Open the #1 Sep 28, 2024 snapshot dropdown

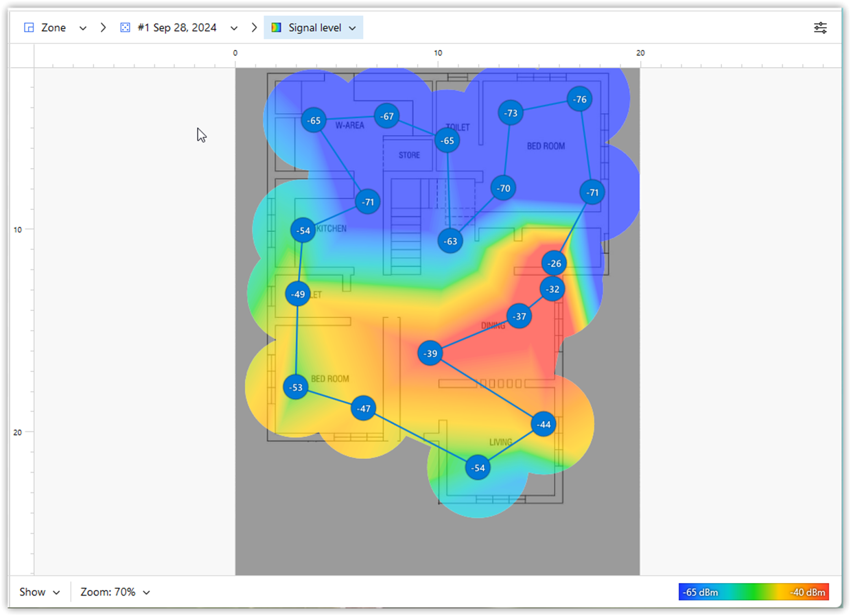(234, 28)
